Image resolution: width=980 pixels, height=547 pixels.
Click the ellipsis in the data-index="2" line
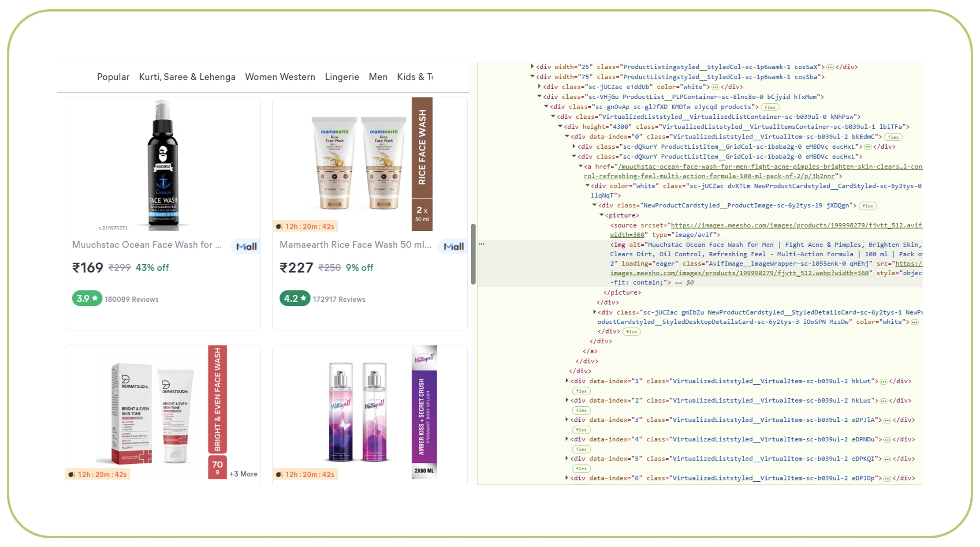[883, 401]
